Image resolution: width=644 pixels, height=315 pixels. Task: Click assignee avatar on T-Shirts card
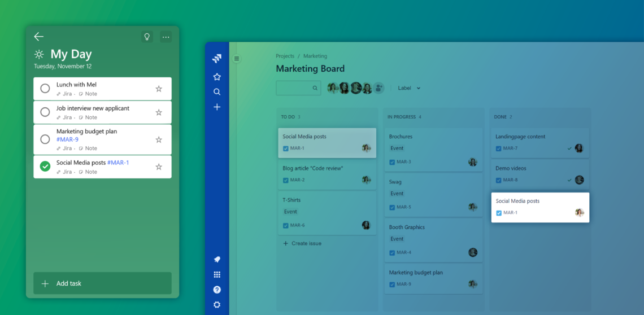pos(367,225)
